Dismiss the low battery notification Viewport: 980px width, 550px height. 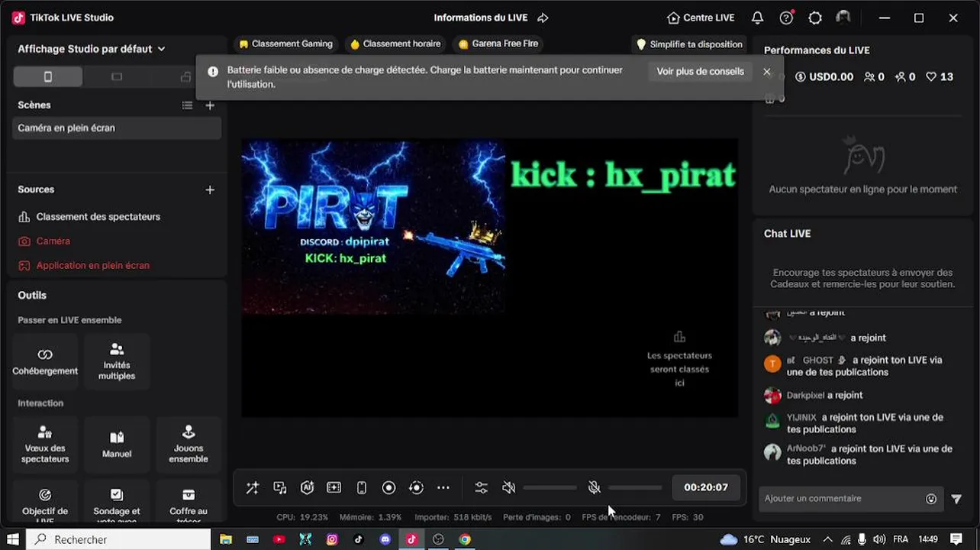[x=767, y=72]
